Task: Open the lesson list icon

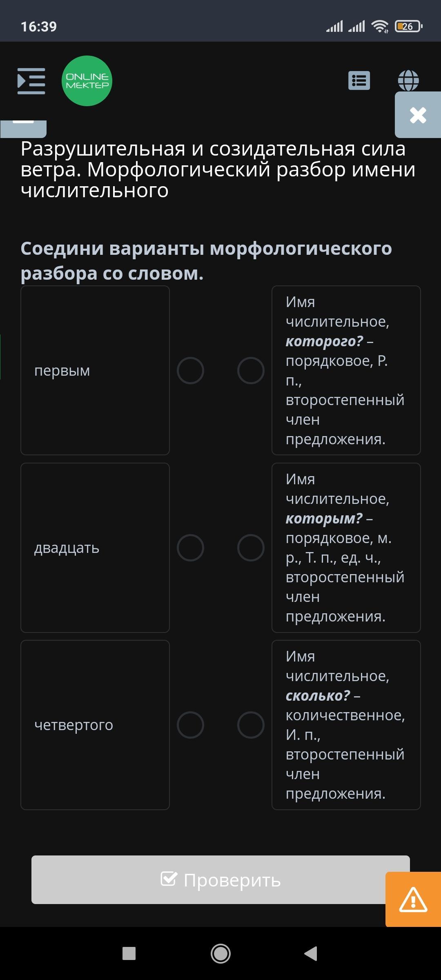Action: coord(359,80)
